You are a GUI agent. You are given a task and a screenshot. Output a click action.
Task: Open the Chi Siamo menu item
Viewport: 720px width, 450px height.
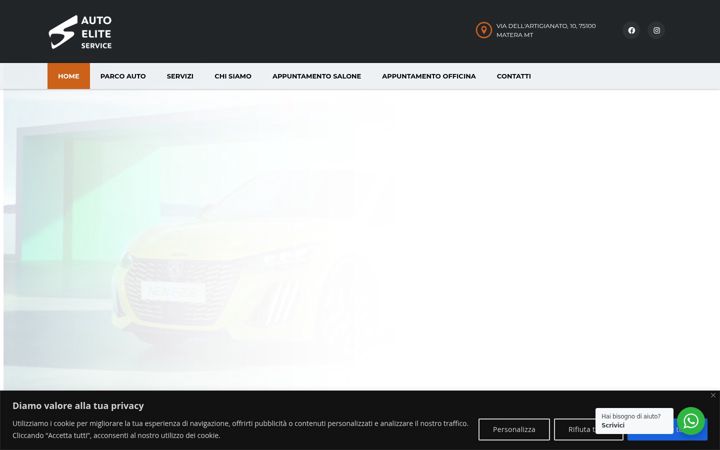tap(233, 76)
